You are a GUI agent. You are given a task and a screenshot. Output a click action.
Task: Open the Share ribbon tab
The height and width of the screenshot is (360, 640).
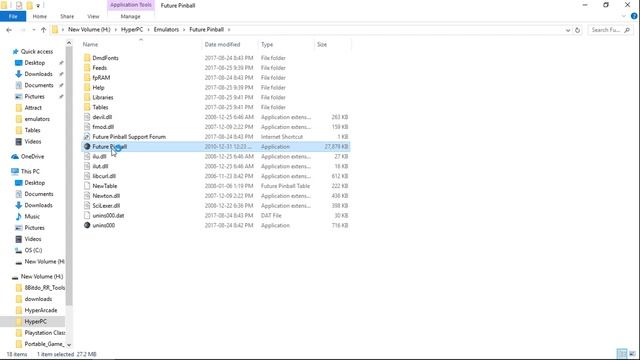[x=67, y=16]
